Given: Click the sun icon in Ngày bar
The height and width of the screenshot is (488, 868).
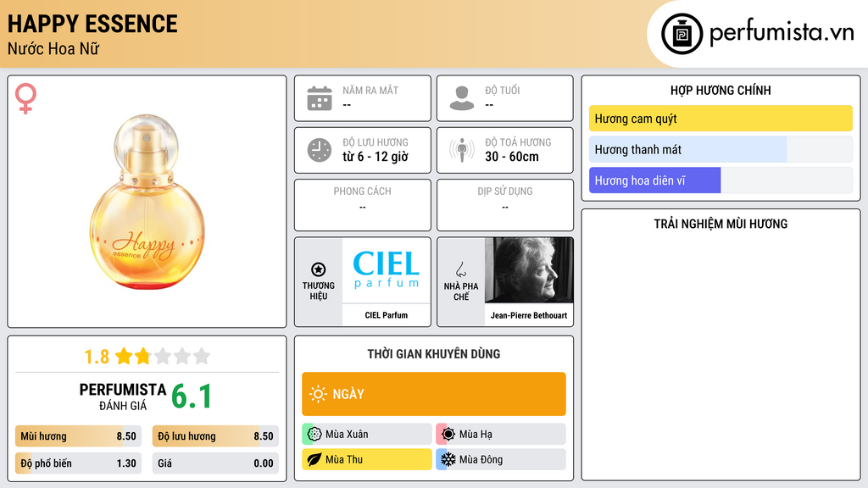Looking at the screenshot, I should point(318,394).
